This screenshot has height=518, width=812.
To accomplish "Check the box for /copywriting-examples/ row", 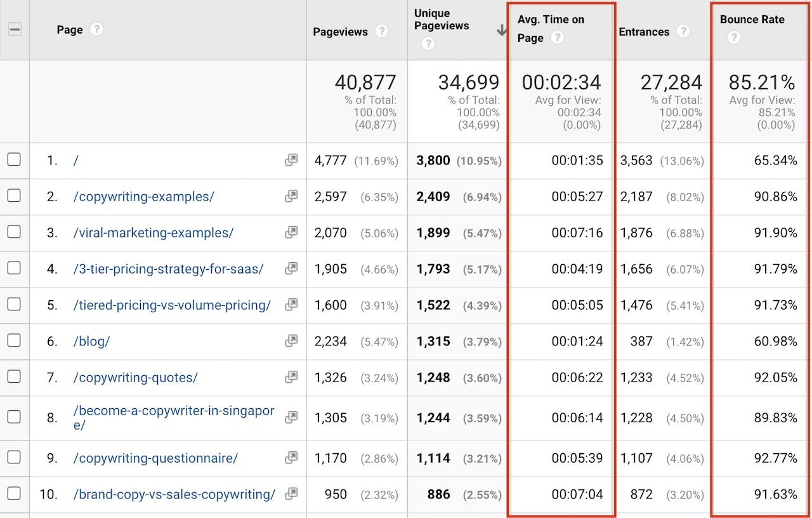I will coord(14,196).
